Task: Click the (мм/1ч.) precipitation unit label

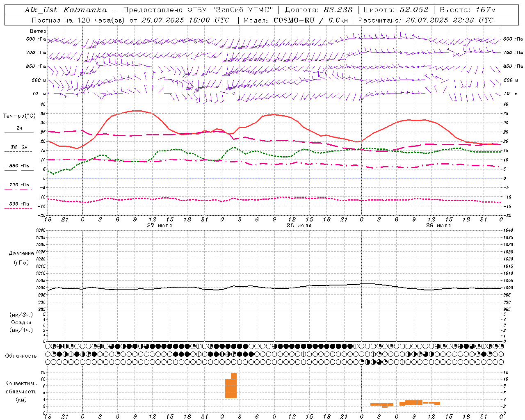Action: point(21,330)
